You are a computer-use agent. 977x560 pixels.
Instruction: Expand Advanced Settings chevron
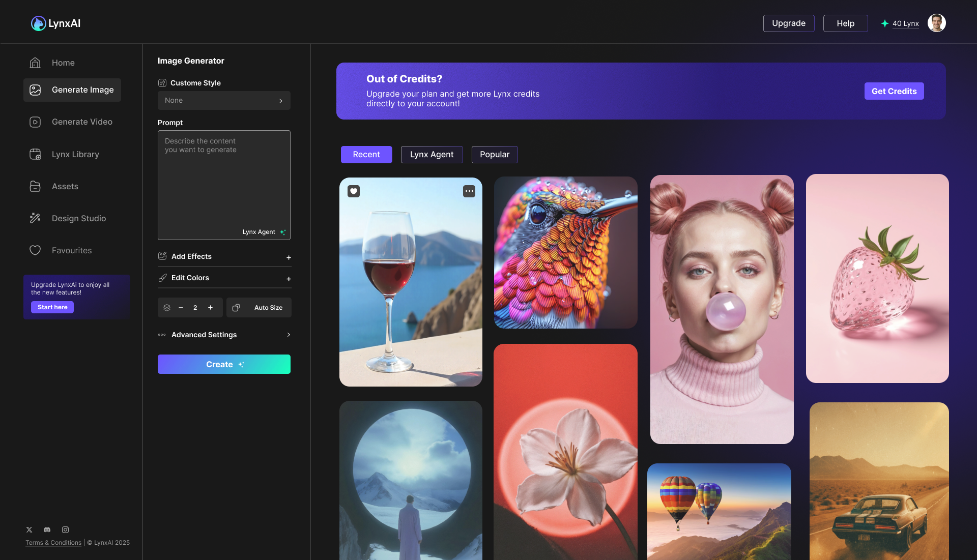pos(289,335)
